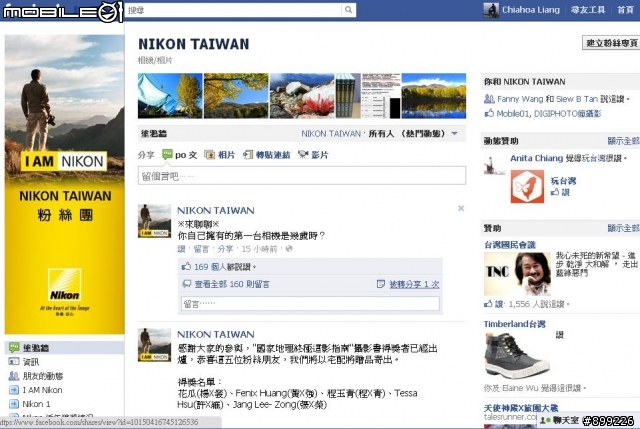Open Timberland台灣 ad title
The image size is (640, 429).
click(514, 324)
